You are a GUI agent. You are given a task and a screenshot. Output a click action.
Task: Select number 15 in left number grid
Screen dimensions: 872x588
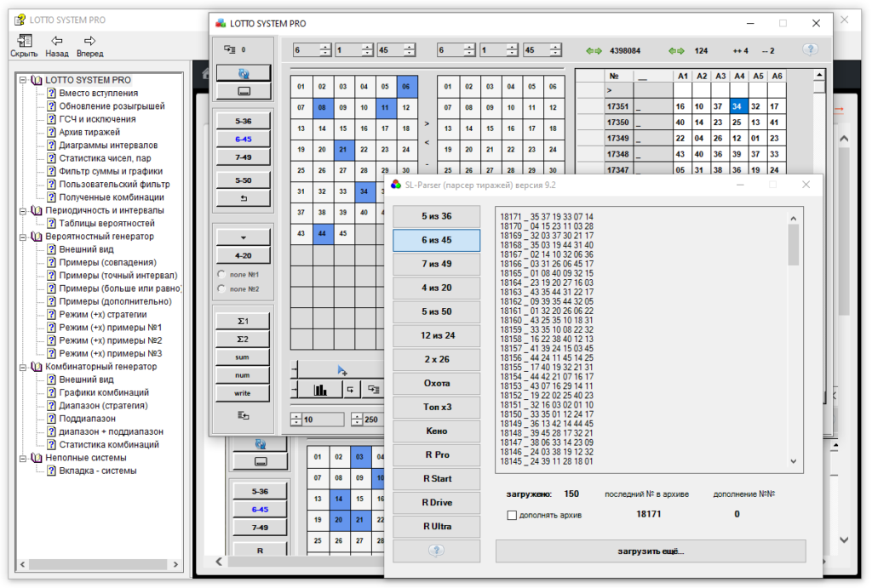click(x=343, y=128)
